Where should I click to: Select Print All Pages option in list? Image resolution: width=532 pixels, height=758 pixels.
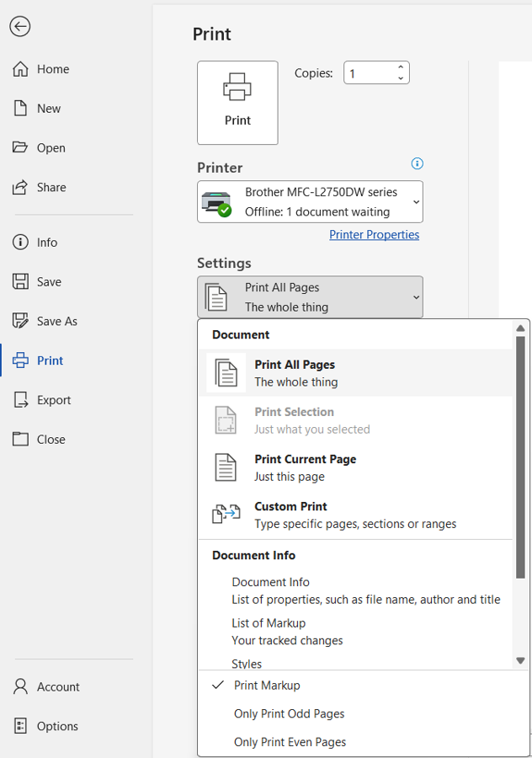tap(355, 373)
